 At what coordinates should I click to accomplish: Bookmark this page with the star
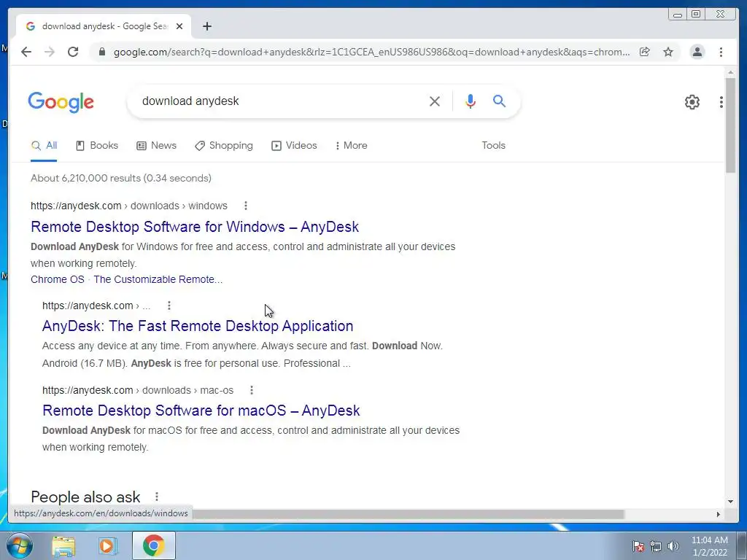(668, 52)
